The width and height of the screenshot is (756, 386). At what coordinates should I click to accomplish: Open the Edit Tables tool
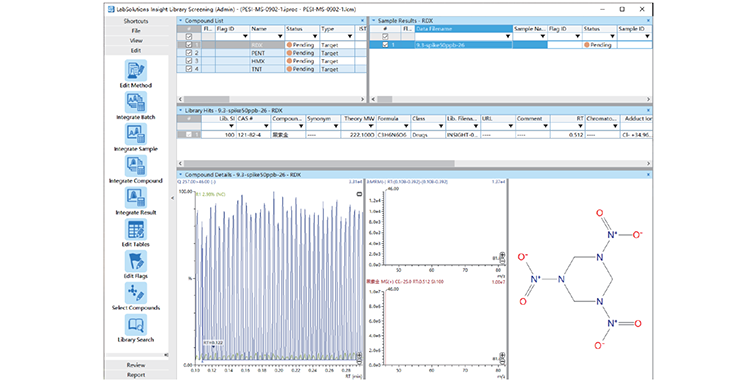[136, 229]
